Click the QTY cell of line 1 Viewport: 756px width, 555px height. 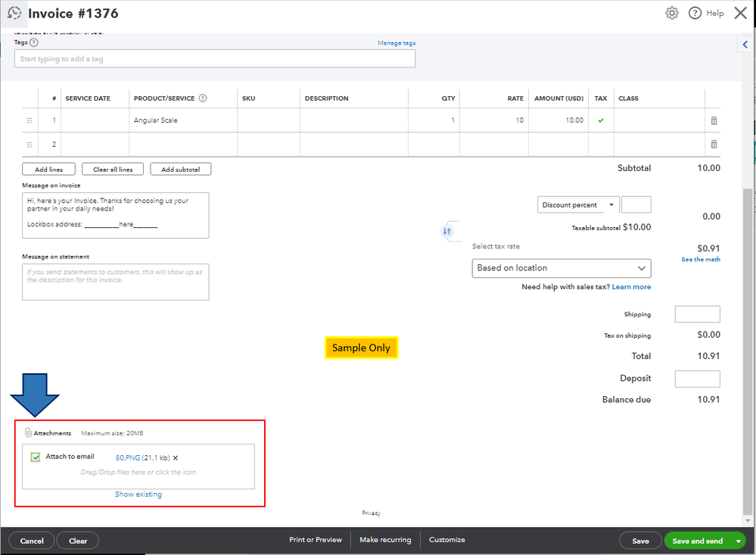click(434, 120)
